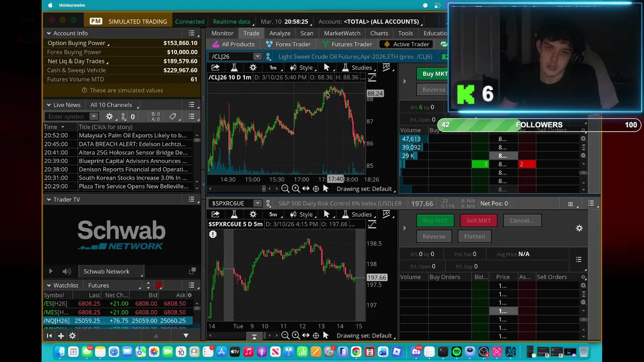Open the Malaysia's Palm Oil Exports news story
644x362 pixels.
pos(133,135)
